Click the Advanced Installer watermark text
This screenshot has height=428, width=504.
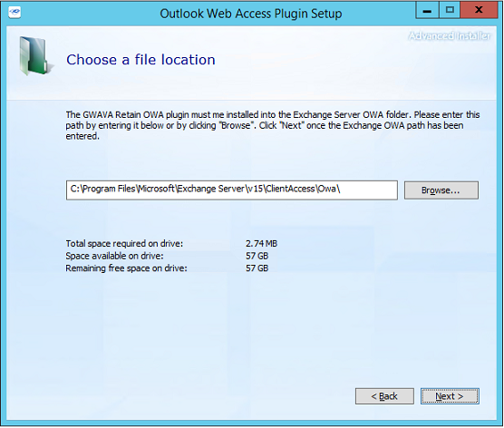[x=450, y=36]
